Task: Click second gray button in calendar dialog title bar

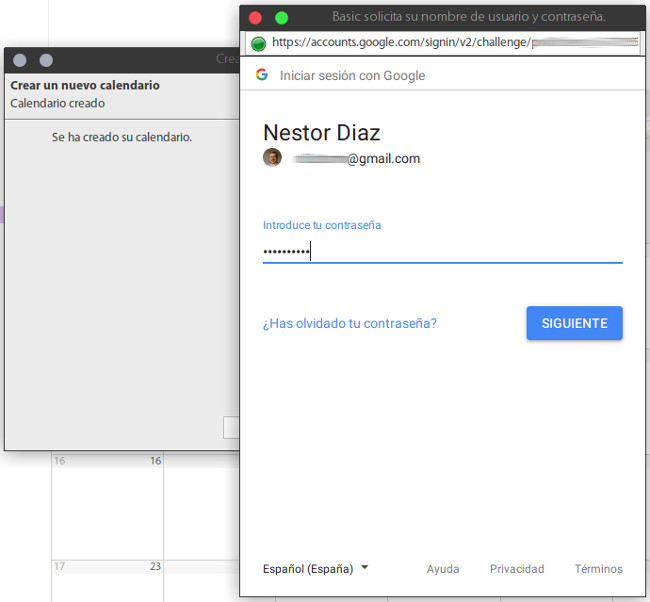Action: click(x=46, y=61)
